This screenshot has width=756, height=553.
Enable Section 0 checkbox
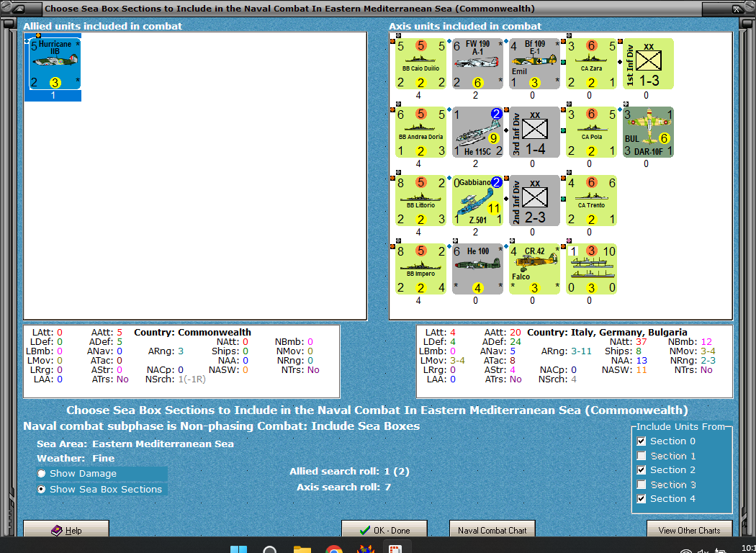click(642, 441)
